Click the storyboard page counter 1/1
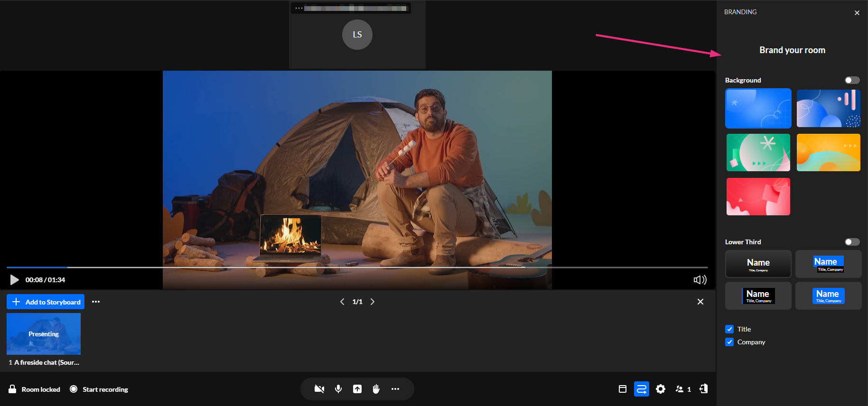This screenshot has width=868, height=406. pos(357,302)
